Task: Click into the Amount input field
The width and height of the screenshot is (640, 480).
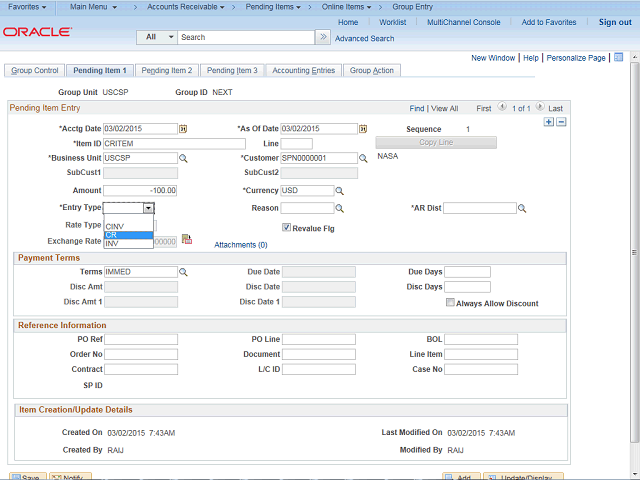Action: click(x=140, y=190)
